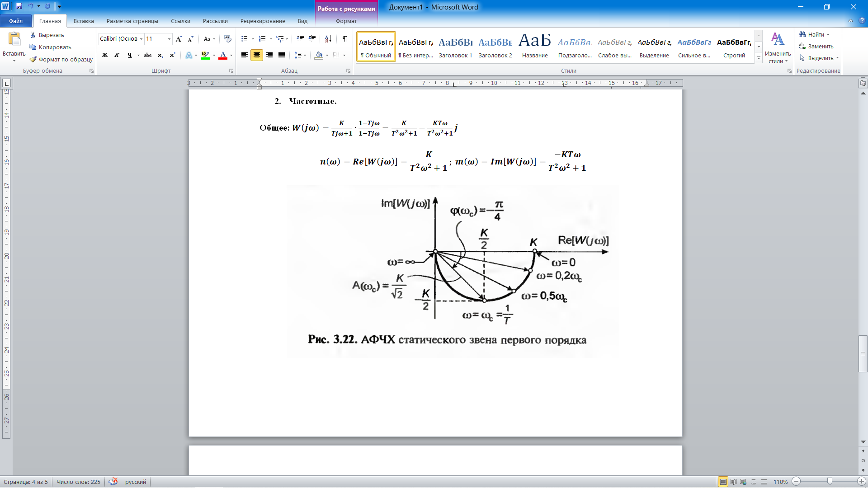Screen dimensions: 868x488
Task: Click the Text Effects glowing A icon
Action: pos(189,55)
